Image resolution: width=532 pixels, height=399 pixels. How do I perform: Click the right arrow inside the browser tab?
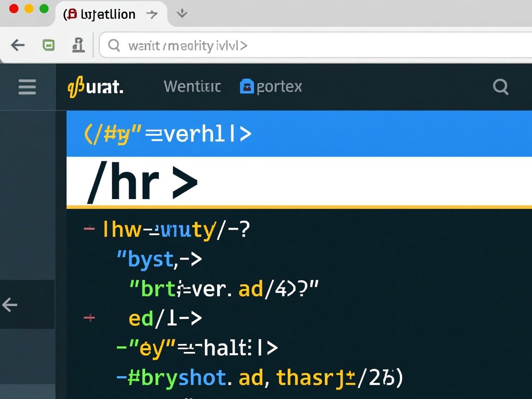tap(151, 14)
